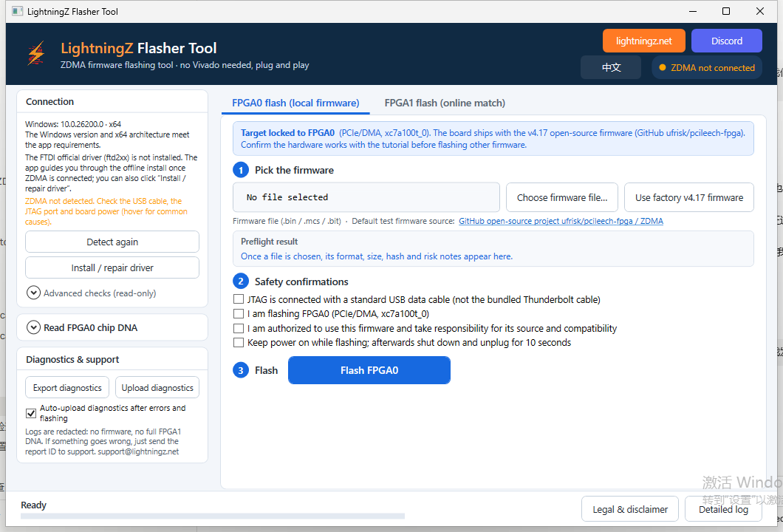Maximize the LightningZ Flasher Tool window
Viewport: 783px width, 532px height.
(x=726, y=11)
